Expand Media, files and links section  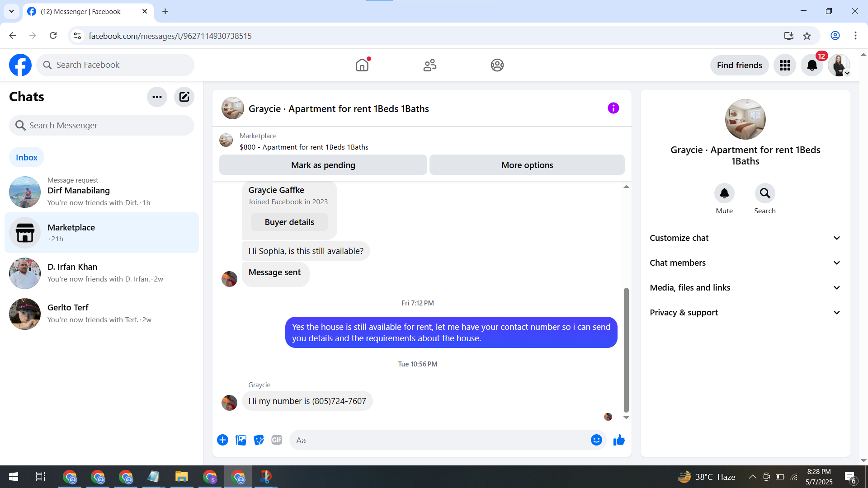(x=745, y=288)
